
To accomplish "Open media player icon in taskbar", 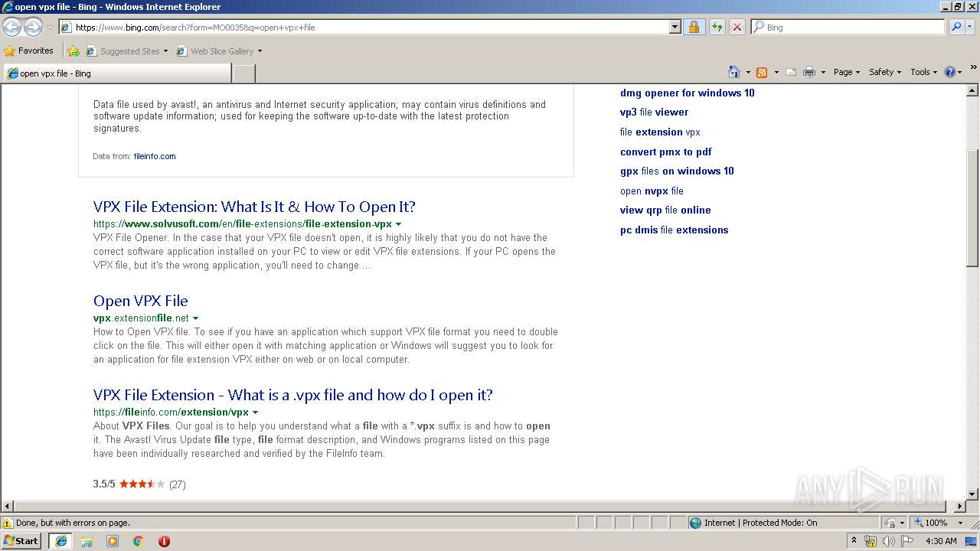I will click(x=113, y=541).
